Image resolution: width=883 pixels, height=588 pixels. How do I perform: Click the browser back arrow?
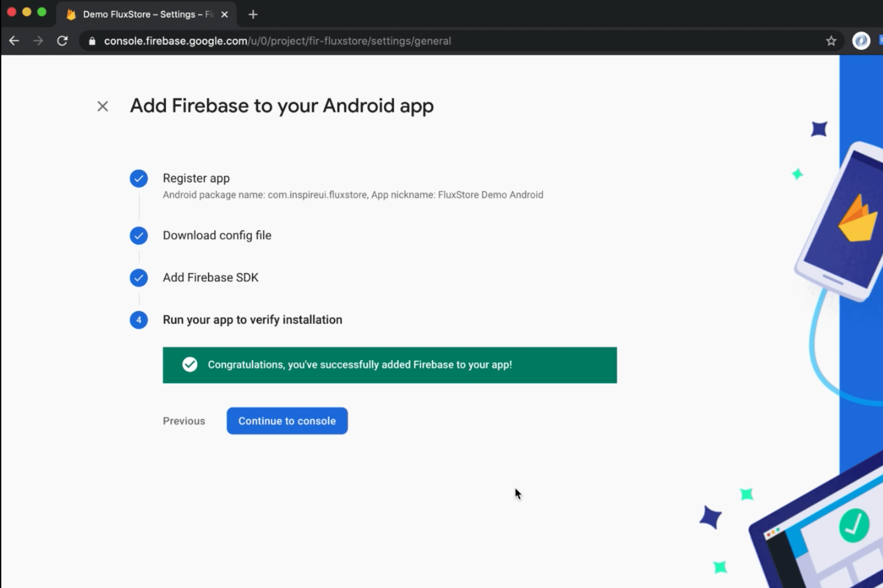coord(14,41)
